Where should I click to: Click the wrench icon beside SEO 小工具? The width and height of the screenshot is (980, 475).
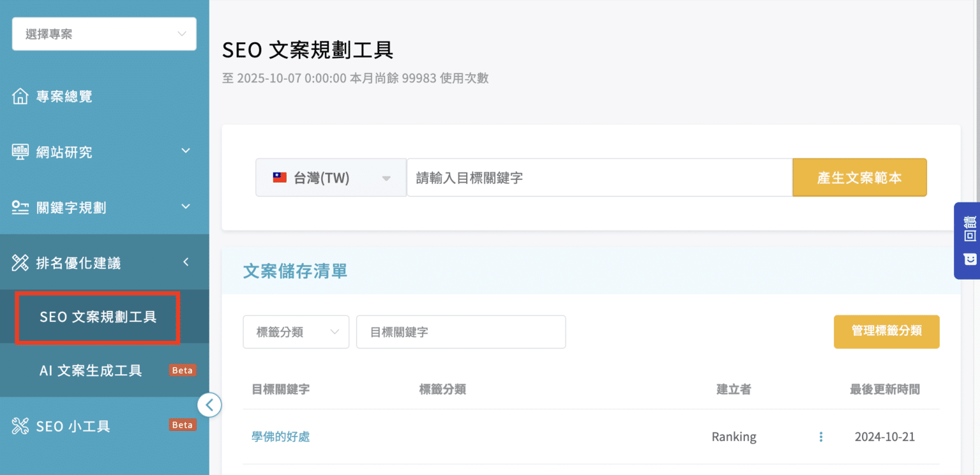pos(20,426)
